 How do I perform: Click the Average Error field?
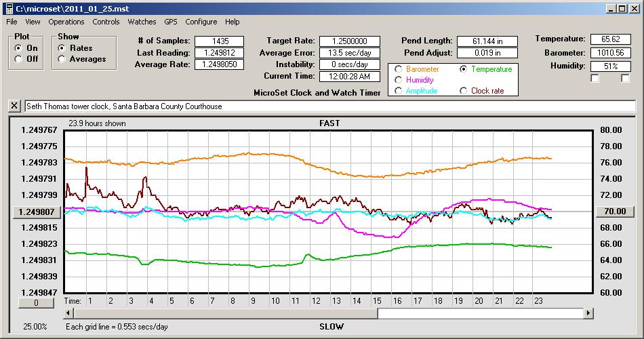(x=350, y=53)
